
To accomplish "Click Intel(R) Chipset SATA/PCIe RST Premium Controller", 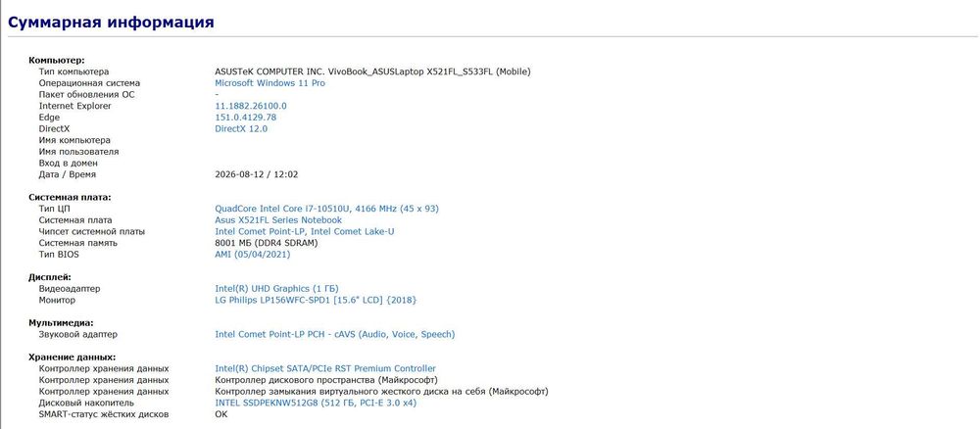I will click(x=325, y=368).
